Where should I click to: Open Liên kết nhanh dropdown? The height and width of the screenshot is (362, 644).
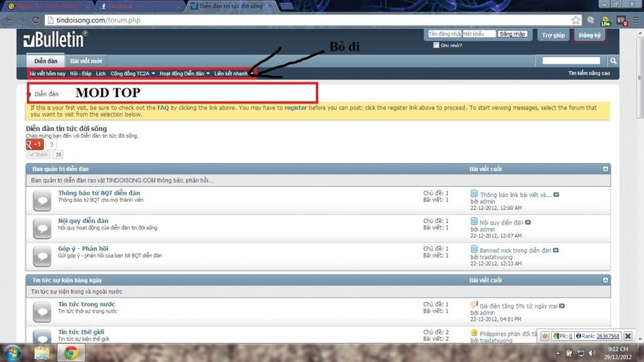point(234,73)
